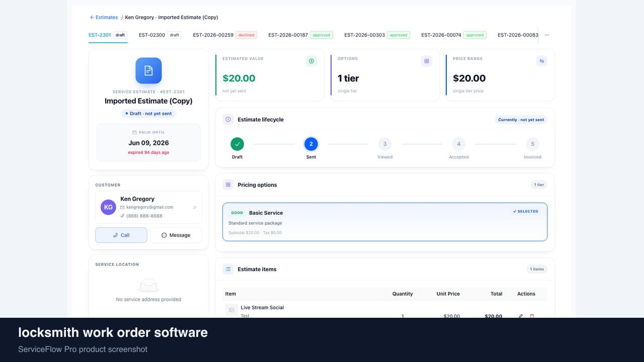
Task: Open Ken Gregory customer details chevron
Action: pos(195,207)
